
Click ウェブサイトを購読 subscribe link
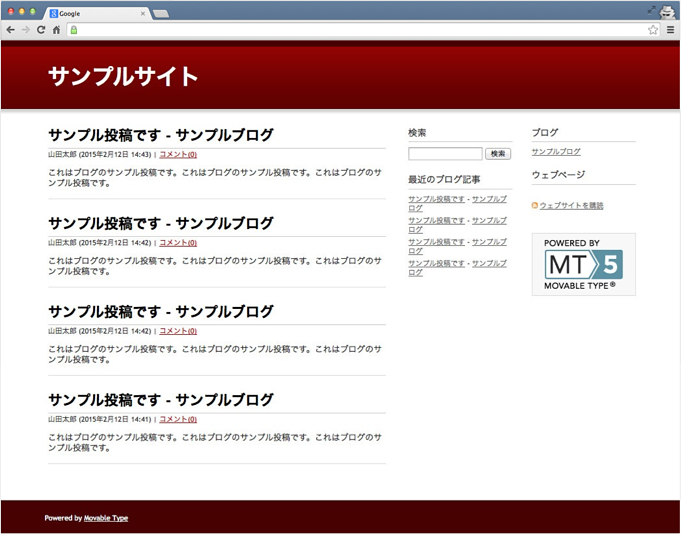point(571,205)
